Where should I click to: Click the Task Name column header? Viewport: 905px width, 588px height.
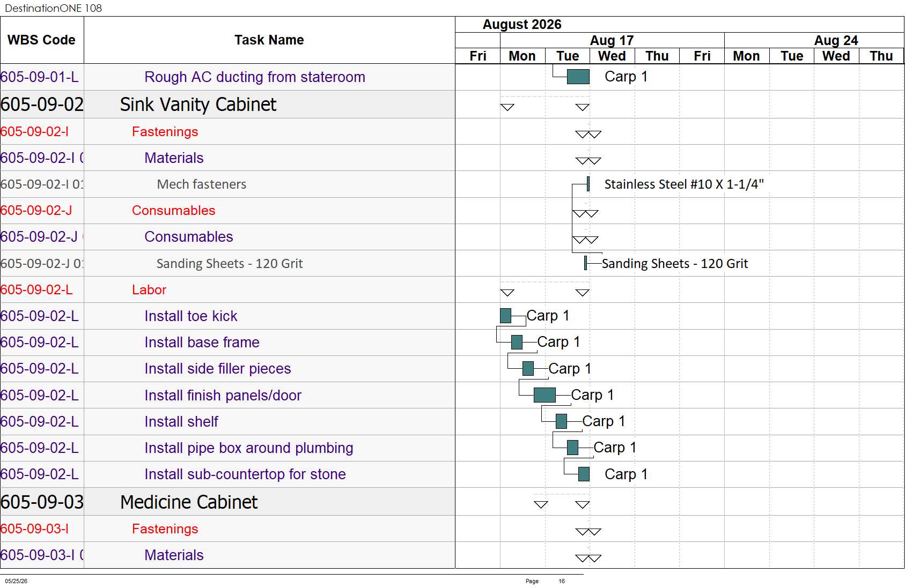269,40
